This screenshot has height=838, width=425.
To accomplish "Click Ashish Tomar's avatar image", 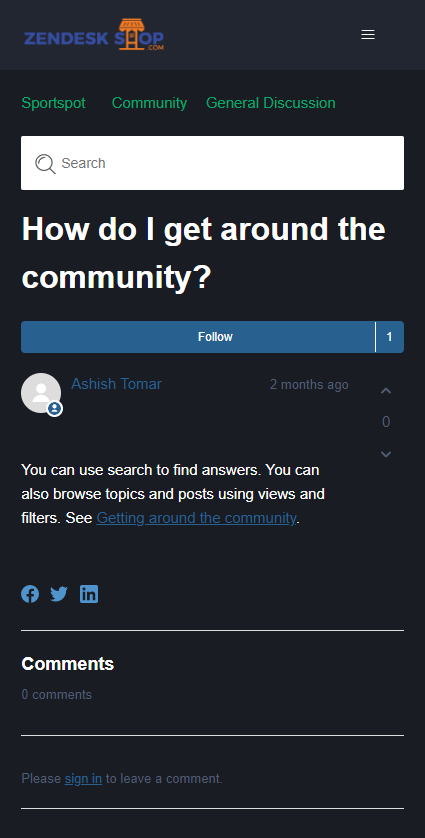I will tap(41, 393).
